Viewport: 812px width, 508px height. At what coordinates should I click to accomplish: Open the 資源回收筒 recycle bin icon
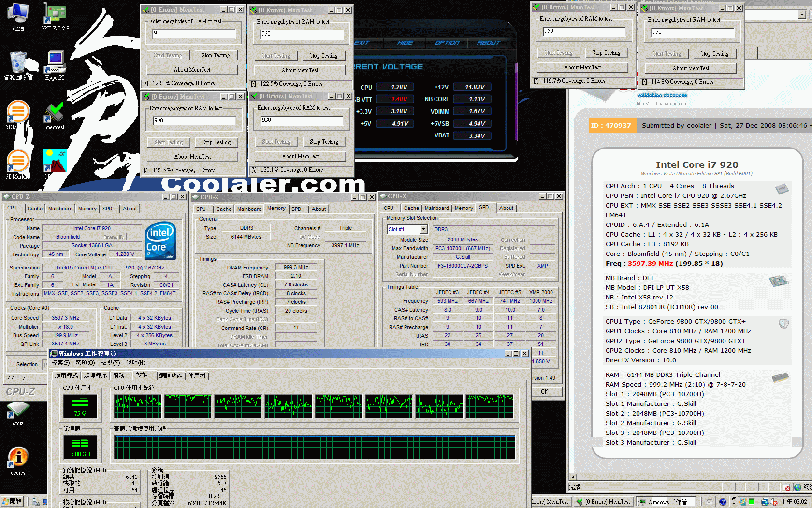click(18, 66)
